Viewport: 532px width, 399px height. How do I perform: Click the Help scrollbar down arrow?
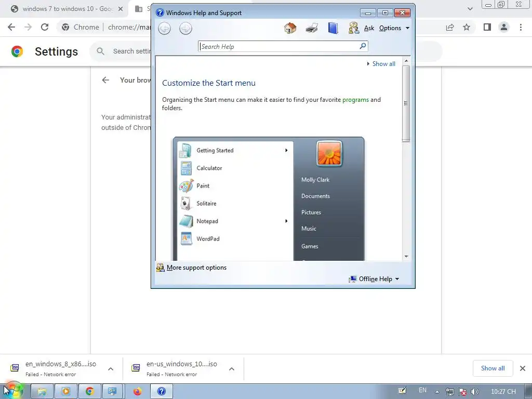(x=406, y=257)
